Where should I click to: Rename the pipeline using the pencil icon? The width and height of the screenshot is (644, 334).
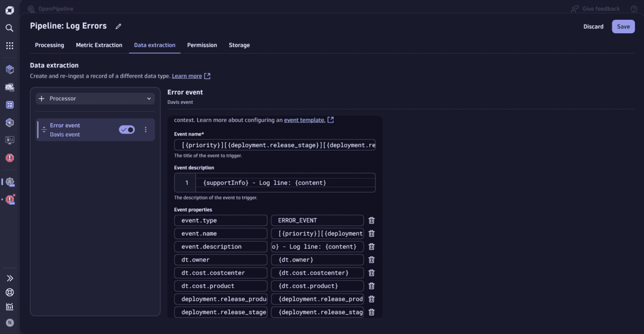tap(118, 26)
